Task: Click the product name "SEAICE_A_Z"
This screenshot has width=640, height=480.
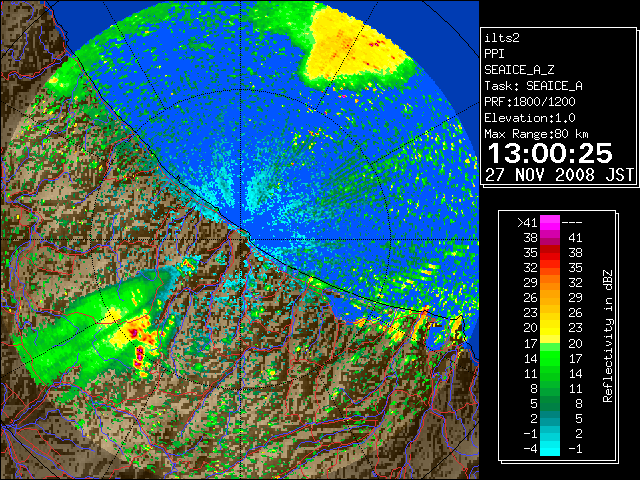Action: [x=519, y=70]
